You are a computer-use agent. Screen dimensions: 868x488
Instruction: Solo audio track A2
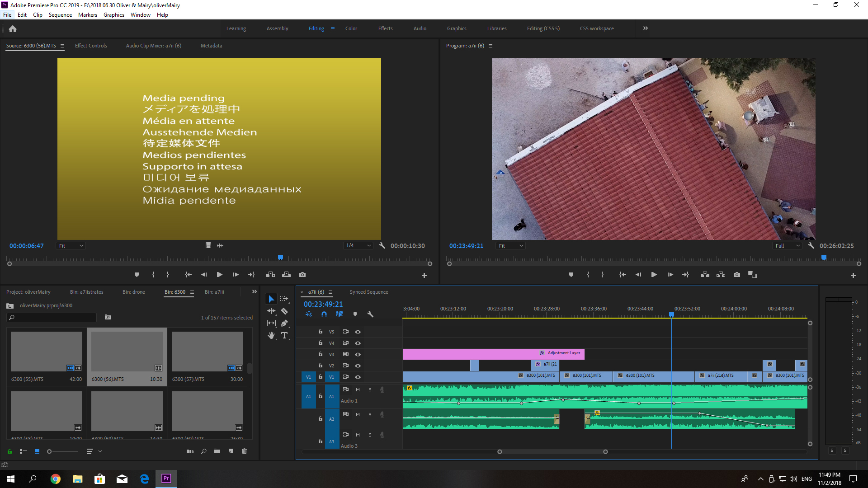coord(370,414)
